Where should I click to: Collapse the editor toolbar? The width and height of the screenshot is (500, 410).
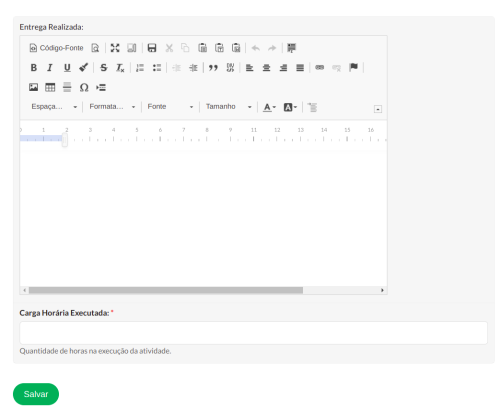378,109
